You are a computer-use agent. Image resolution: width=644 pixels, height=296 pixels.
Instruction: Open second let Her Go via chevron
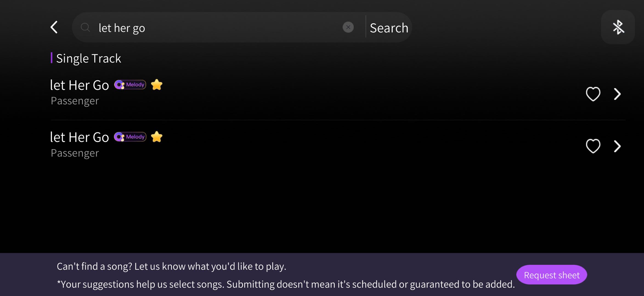[x=617, y=146]
